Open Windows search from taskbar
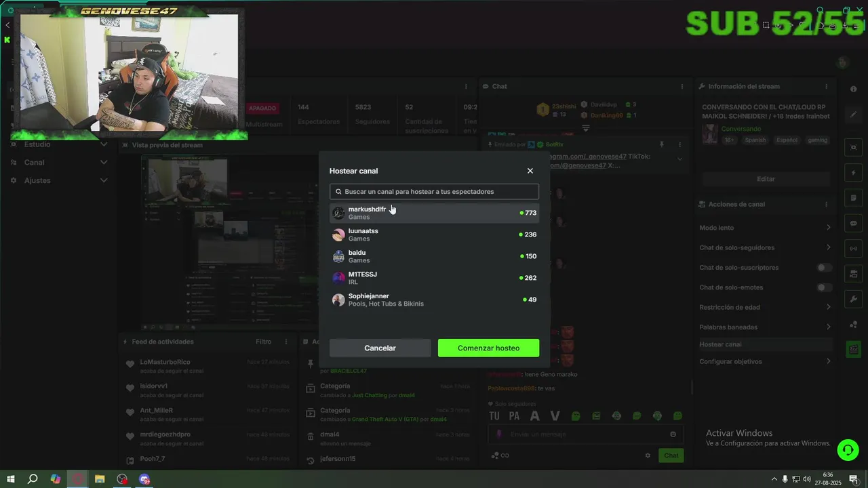This screenshot has height=488, width=868. tap(32, 479)
